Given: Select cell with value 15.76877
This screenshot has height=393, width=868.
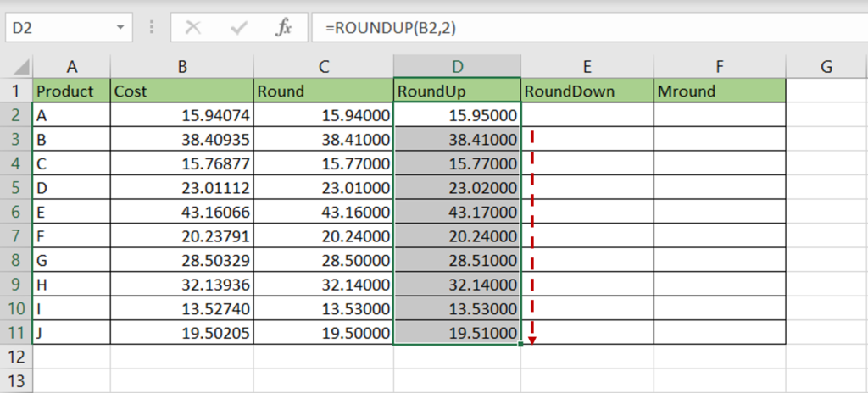Looking at the screenshot, I should (182, 163).
